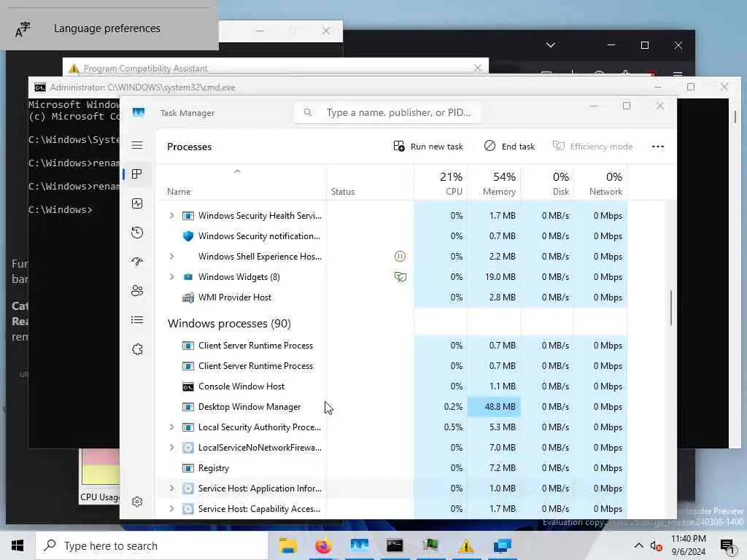Click Console Window Host process icon

click(188, 386)
